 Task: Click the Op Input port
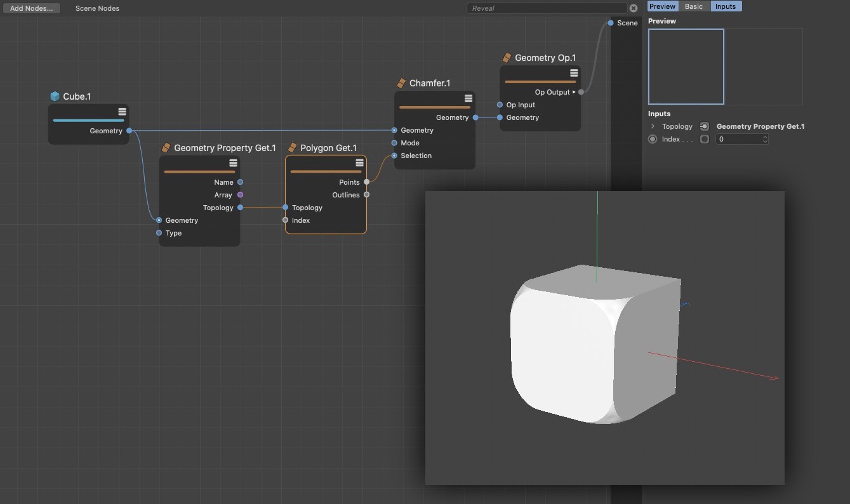[500, 105]
